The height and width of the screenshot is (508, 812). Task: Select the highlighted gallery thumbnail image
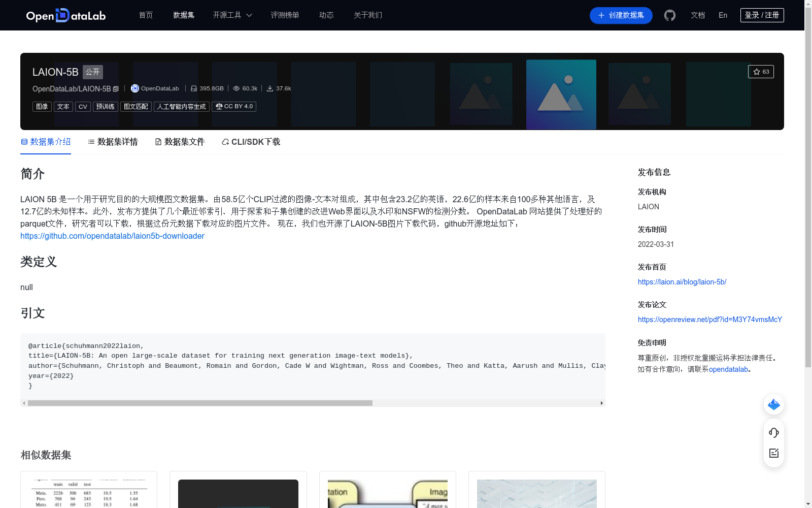point(561,94)
